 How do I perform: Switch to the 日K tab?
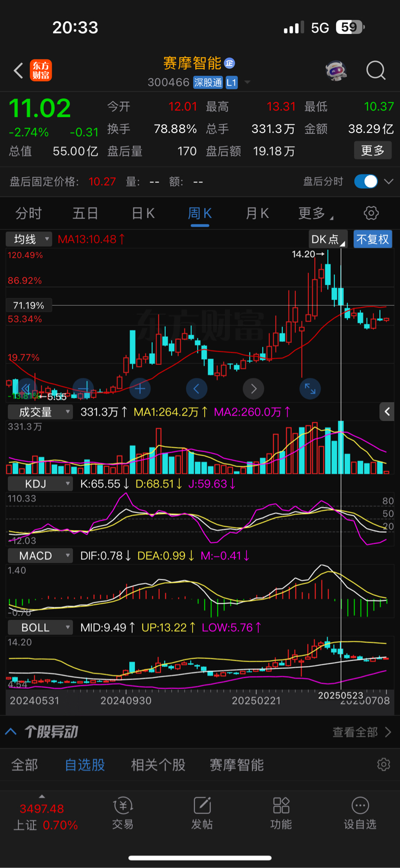[x=143, y=213]
